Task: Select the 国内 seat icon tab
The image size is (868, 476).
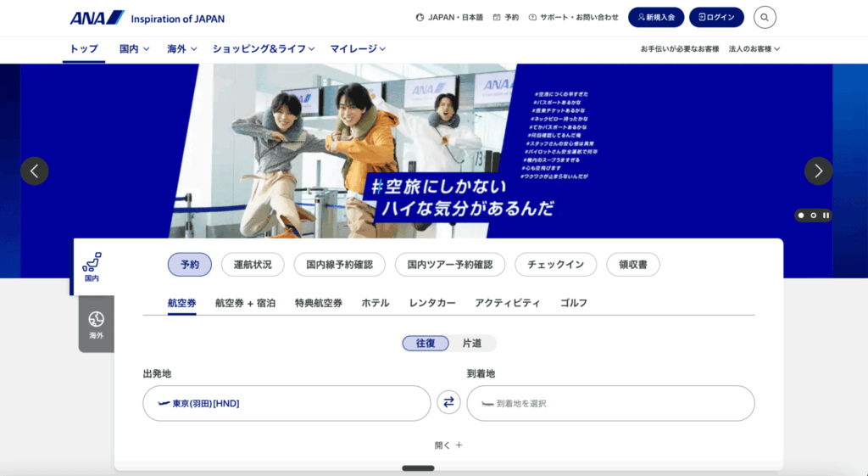Action: pyautogui.click(x=92, y=267)
